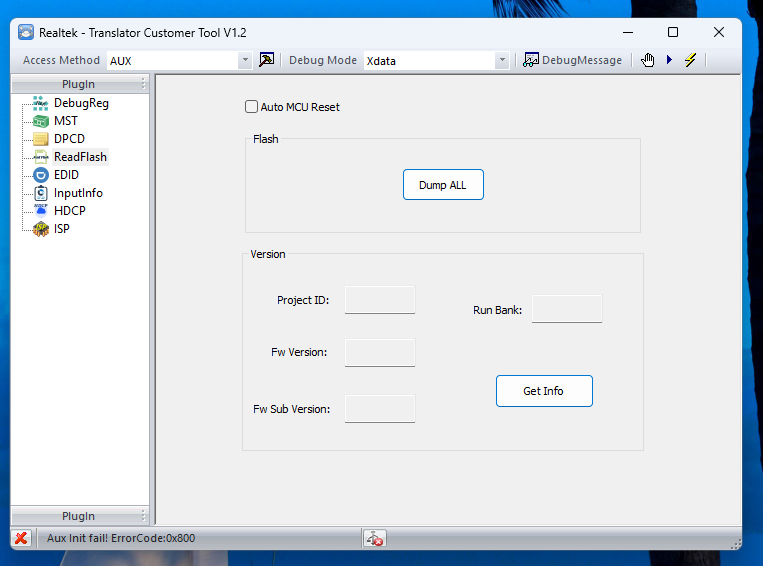Select EDID in the PlugIn tree
Image resolution: width=763 pixels, height=566 pixels.
pos(66,175)
